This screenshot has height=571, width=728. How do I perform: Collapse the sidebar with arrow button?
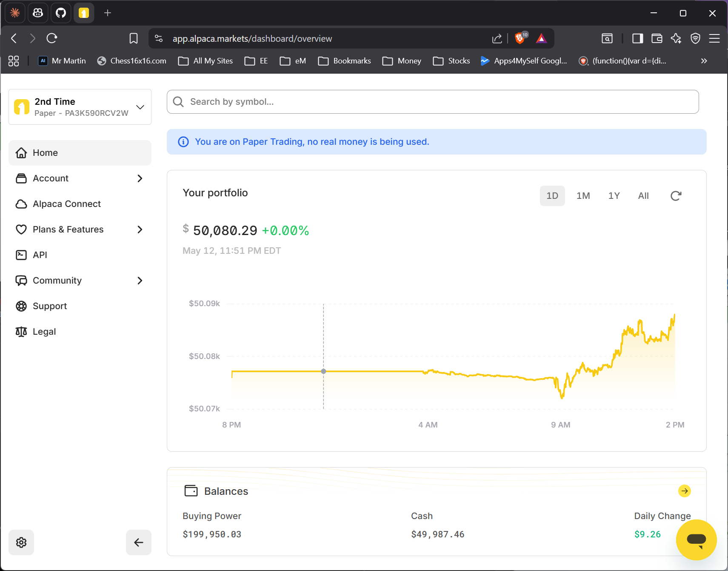point(139,542)
